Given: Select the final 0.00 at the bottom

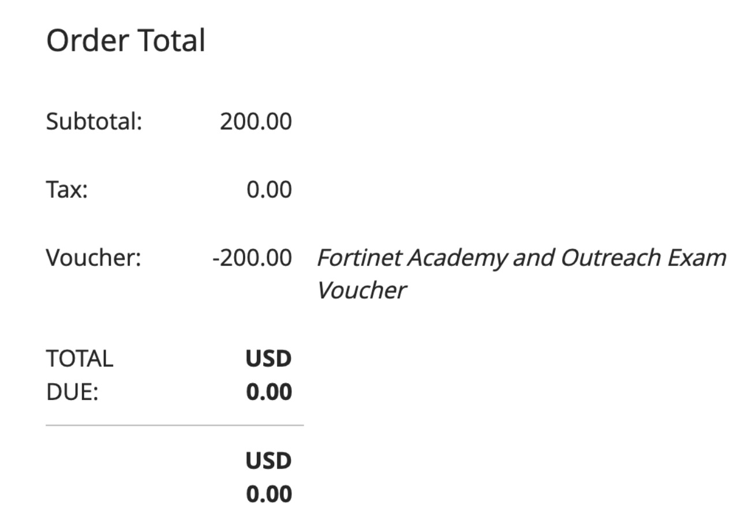Looking at the screenshot, I should [269, 494].
